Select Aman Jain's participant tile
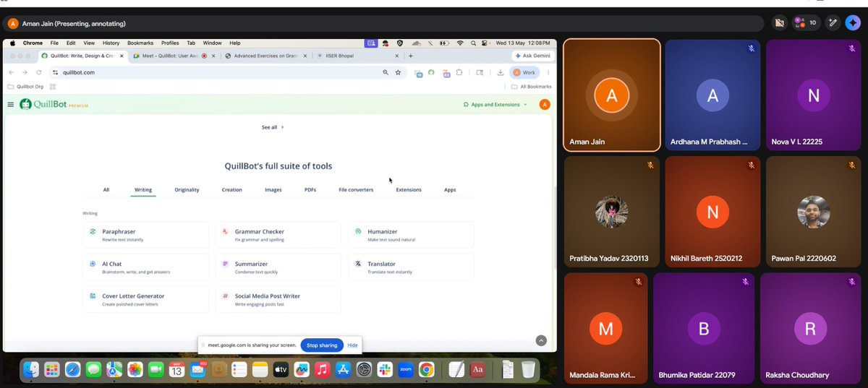Viewport: 868px width, 388px height. 611,95
